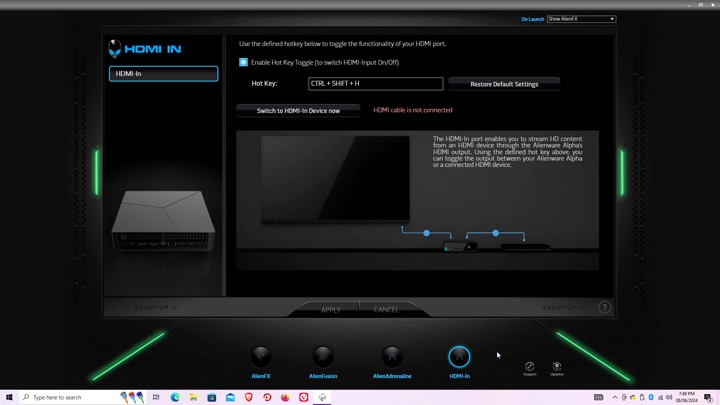Click the APPLY button
Image resolution: width=720 pixels, height=405 pixels.
[331, 310]
